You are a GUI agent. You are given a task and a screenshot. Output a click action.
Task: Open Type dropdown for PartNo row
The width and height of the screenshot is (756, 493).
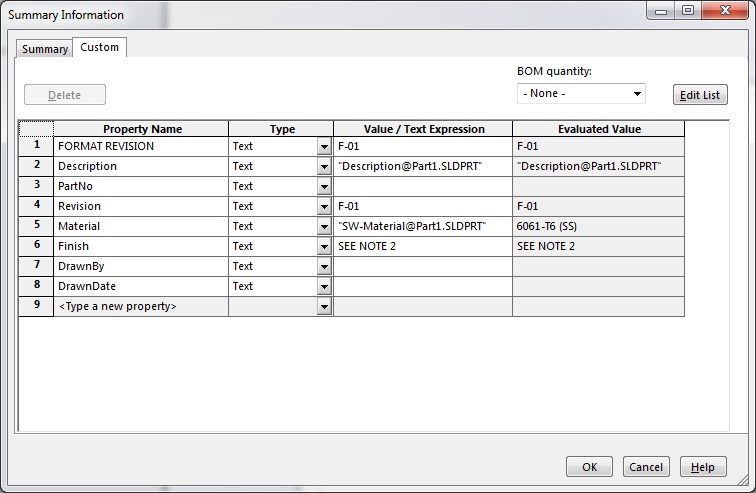point(324,187)
